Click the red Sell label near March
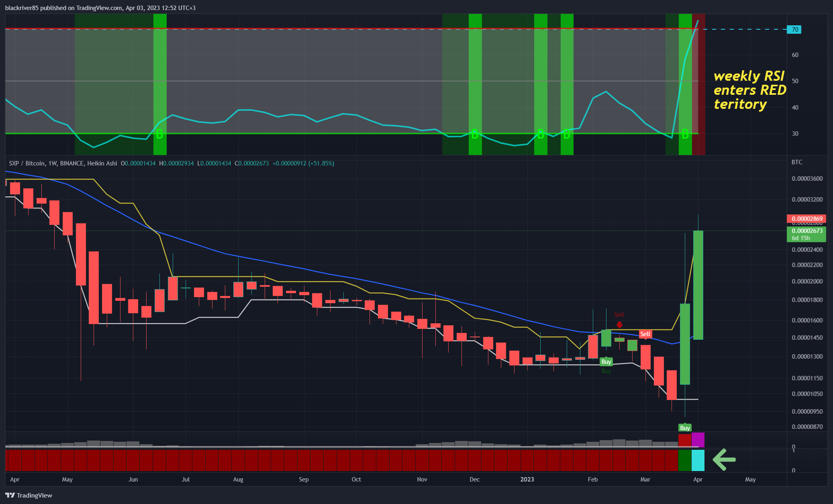This screenshot has width=833, height=504. point(645,334)
